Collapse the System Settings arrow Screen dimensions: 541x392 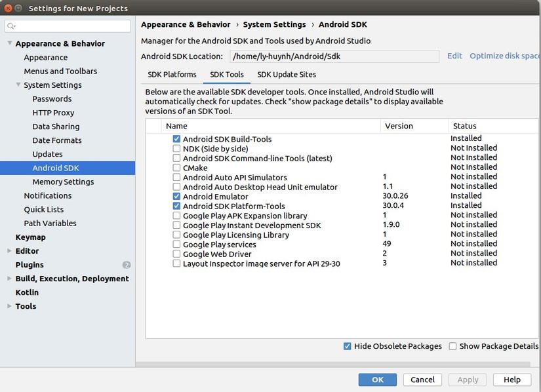point(18,85)
